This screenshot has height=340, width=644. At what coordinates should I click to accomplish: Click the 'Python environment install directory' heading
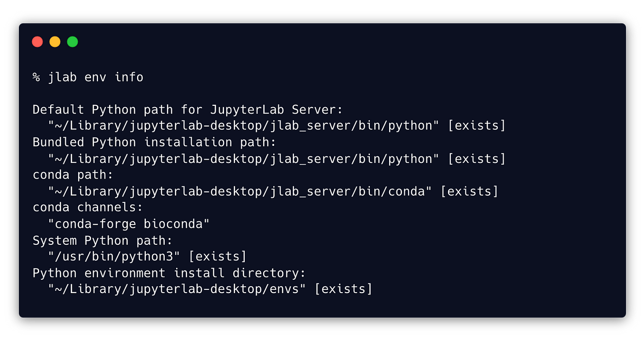pyautogui.click(x=169, y=273)
